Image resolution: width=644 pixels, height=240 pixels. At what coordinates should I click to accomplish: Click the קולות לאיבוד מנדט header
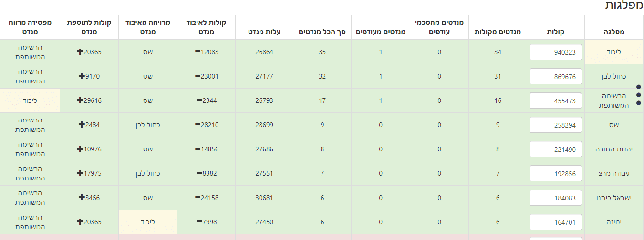206,27
